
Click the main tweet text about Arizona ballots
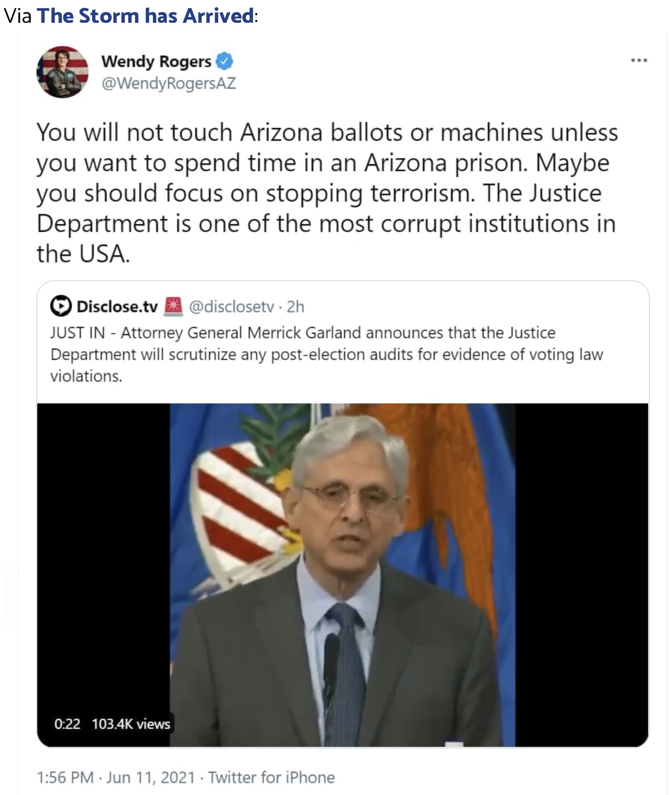point(327,193)
